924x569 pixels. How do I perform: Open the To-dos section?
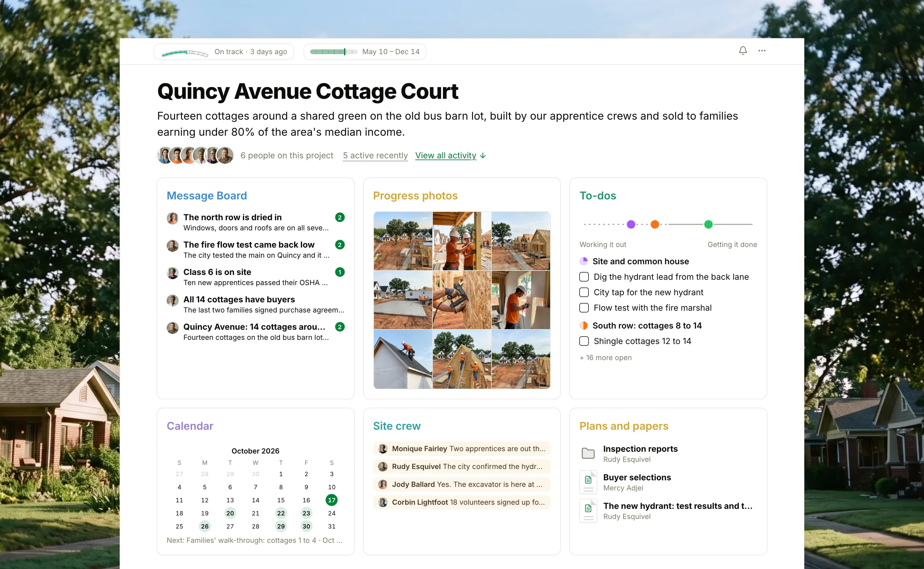click(x=598, y=196)
